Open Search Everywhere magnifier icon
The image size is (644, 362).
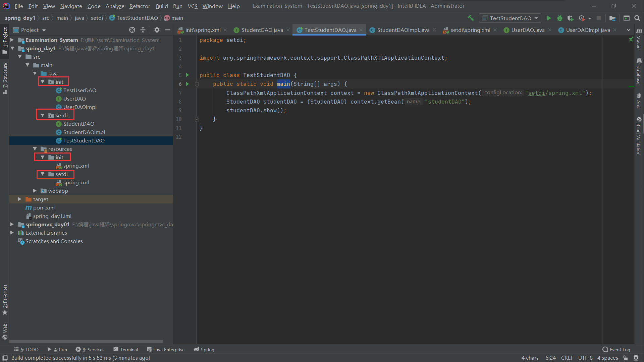[637, 18]
